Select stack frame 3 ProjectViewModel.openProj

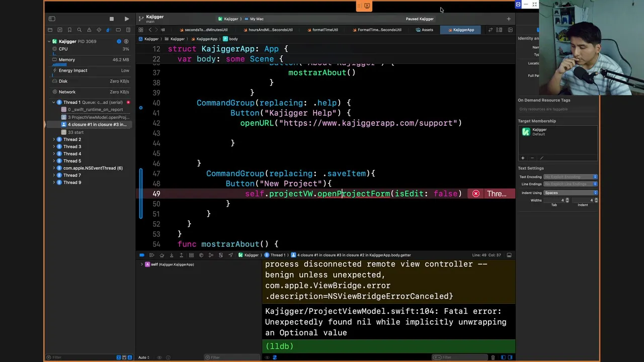point(96,117)
